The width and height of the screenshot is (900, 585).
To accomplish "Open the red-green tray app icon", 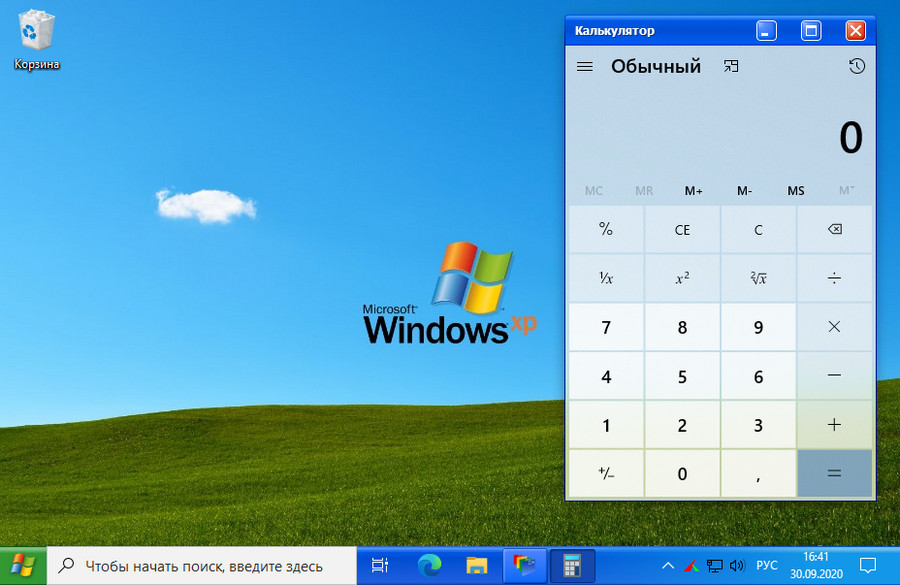I will [x=692, y=567].
